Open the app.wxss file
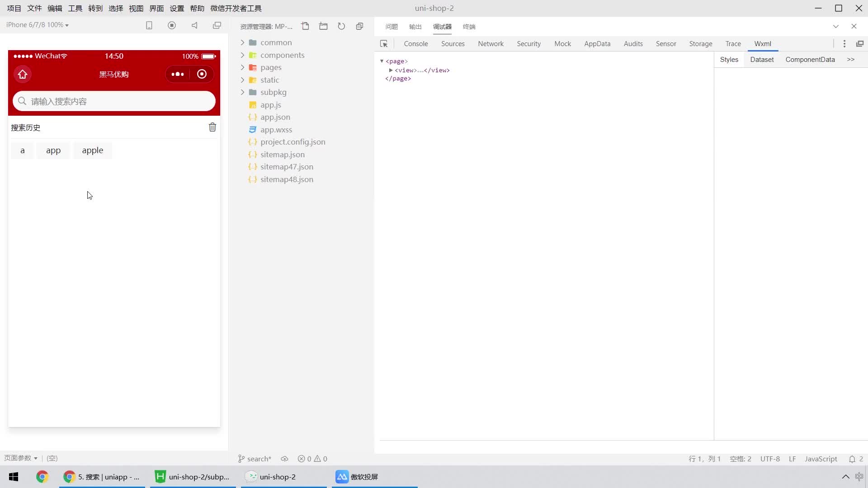The image size is (868, 488). 276,130
